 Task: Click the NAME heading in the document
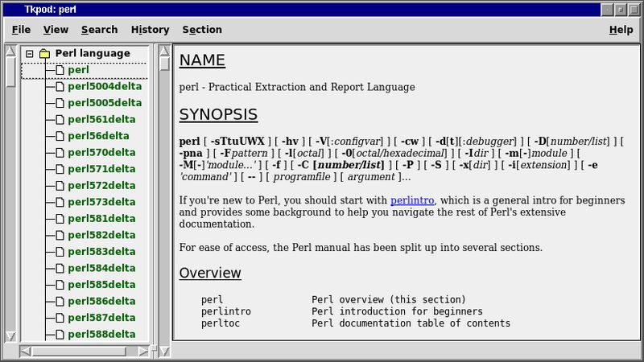coord(202,60)
